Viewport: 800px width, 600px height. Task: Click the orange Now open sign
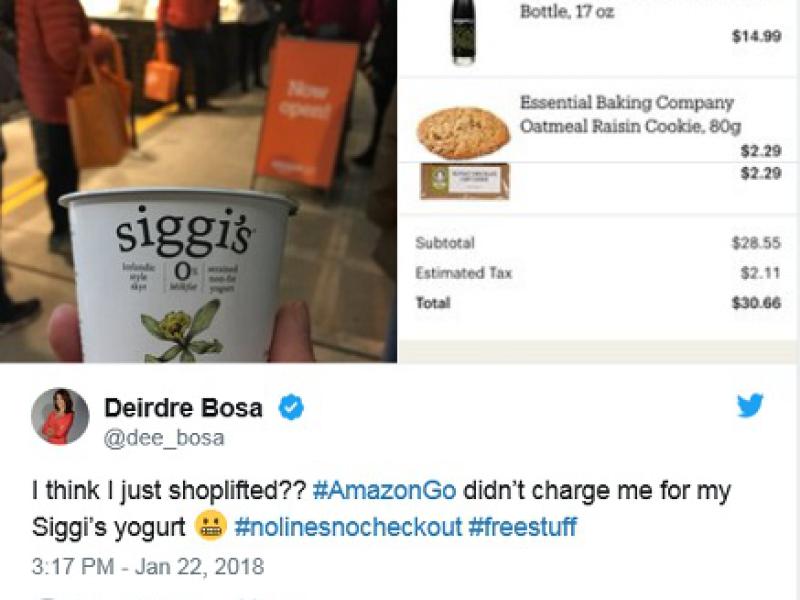(307, 113)
